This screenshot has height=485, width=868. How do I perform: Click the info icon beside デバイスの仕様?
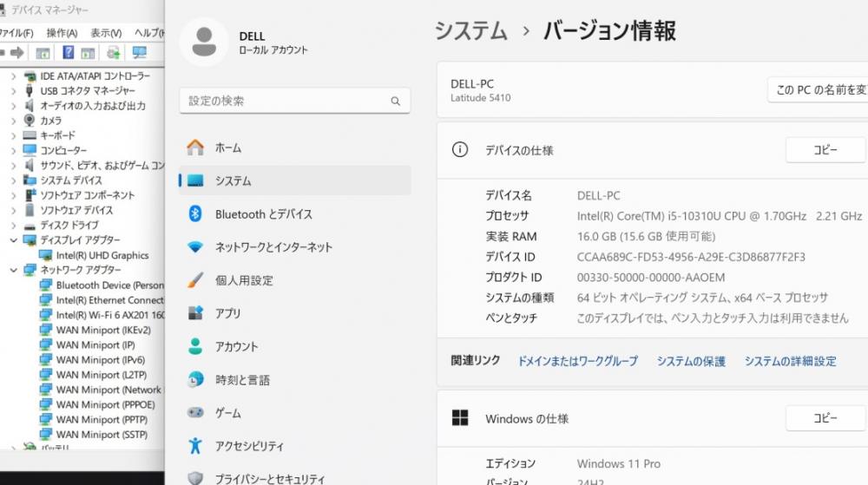459,149
